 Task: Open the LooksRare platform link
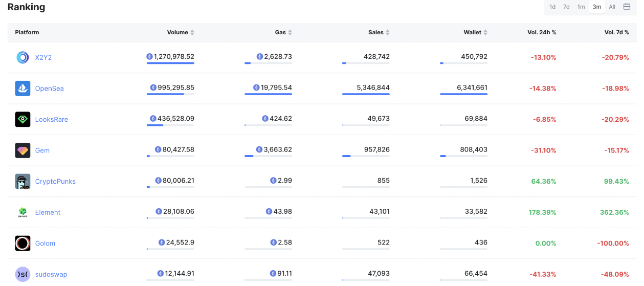tap(52, 119)
